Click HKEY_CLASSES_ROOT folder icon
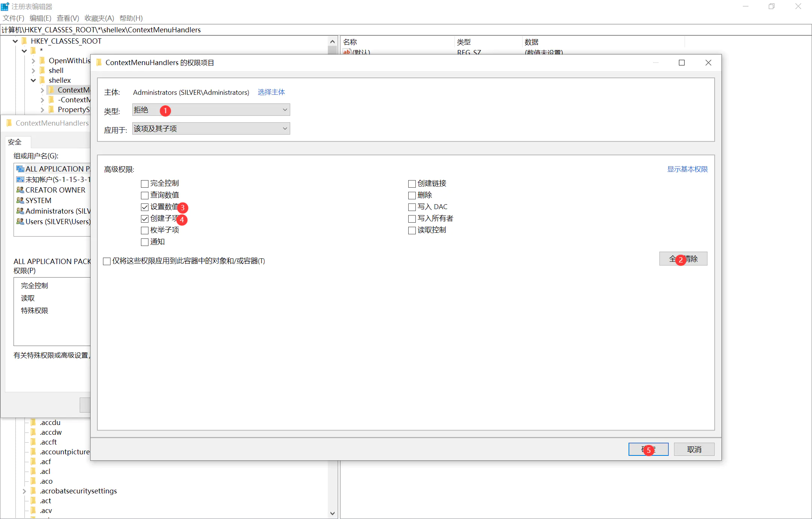812x519 pixels. 24,41
